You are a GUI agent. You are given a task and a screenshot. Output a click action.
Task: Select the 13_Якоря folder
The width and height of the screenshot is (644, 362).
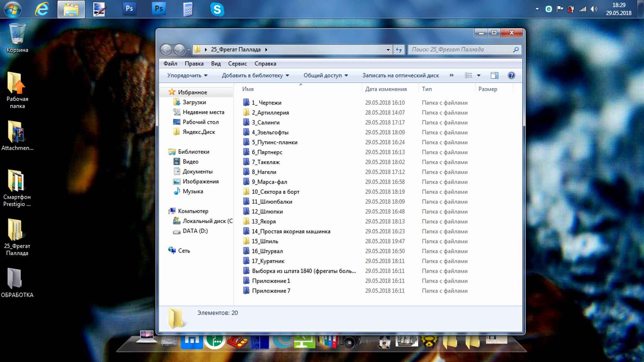259,221
